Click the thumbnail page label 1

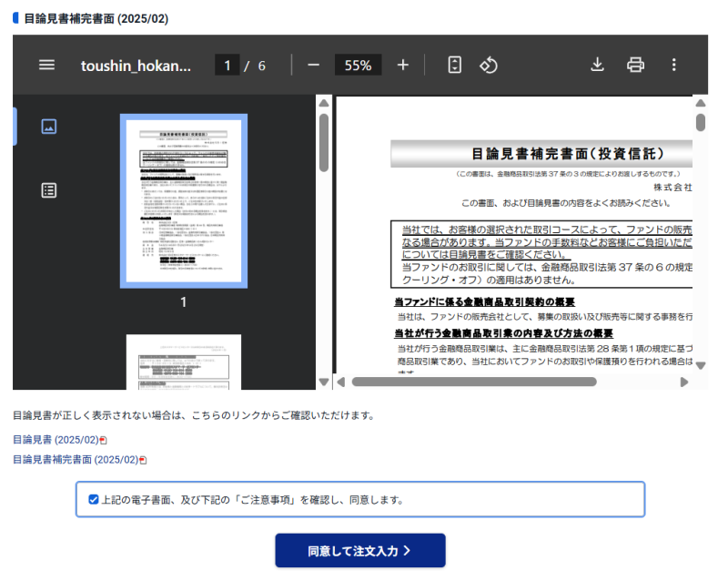click(184, 302)
